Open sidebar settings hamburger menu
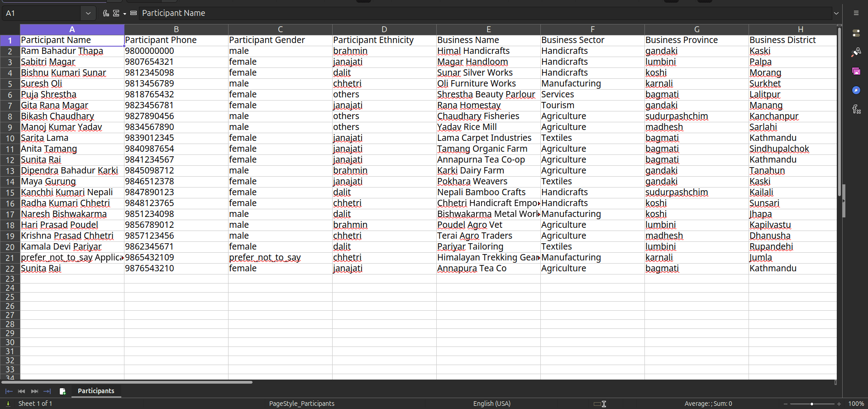 pos(856,13)
